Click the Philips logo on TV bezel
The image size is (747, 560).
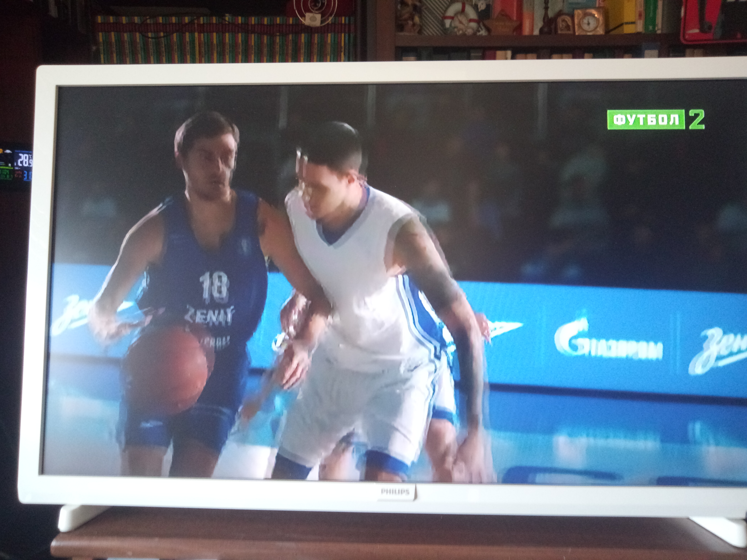[x=395, y=492]
